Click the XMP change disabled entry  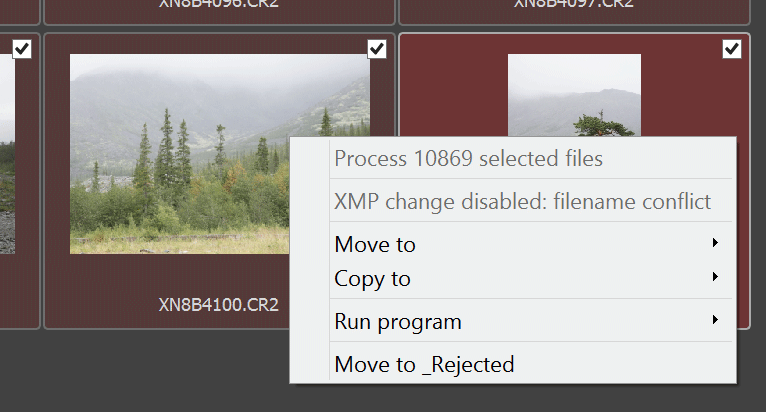pos(522,201)
